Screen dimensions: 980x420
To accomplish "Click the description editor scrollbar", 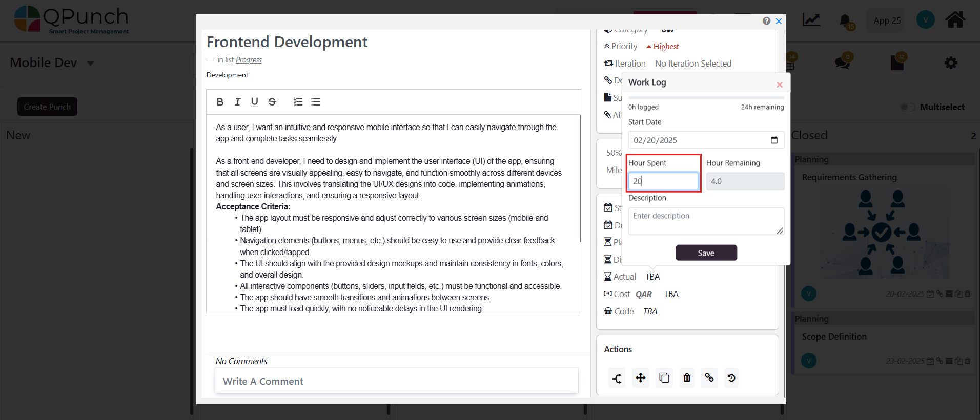I will click(x=580, y=178).
